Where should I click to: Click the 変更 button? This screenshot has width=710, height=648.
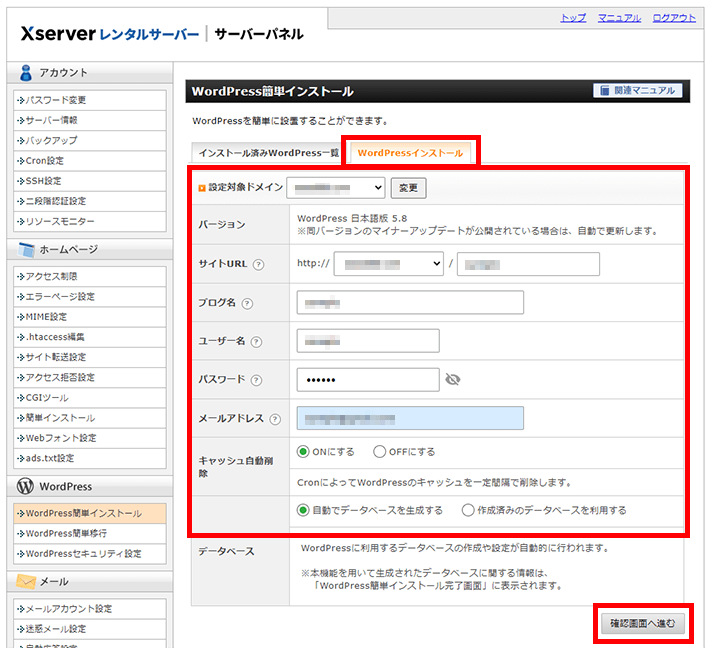408,188
